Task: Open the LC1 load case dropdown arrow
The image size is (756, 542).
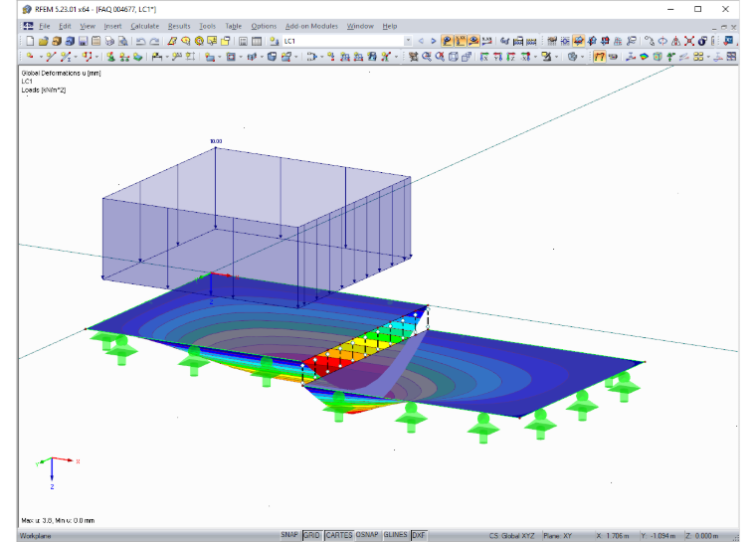Action: 408,41
